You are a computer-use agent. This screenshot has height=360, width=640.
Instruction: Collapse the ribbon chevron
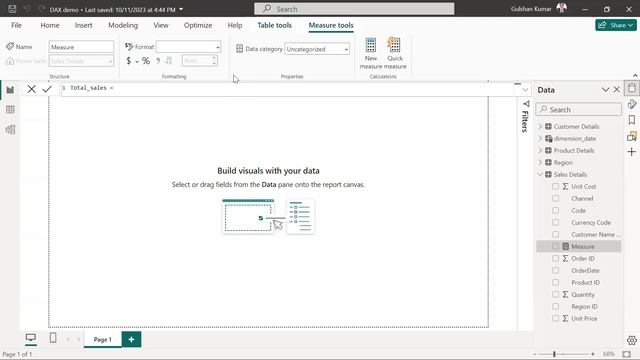click(x=635, y=76)
